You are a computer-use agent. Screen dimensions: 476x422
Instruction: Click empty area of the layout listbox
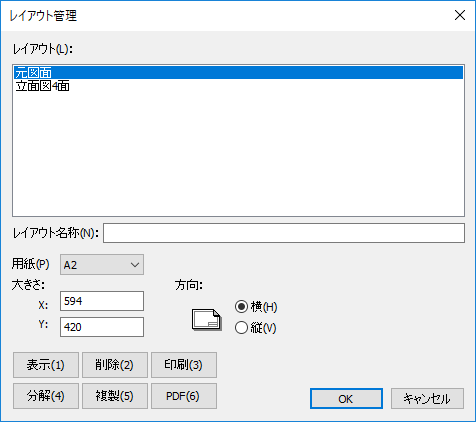click(x=239, y=153)
